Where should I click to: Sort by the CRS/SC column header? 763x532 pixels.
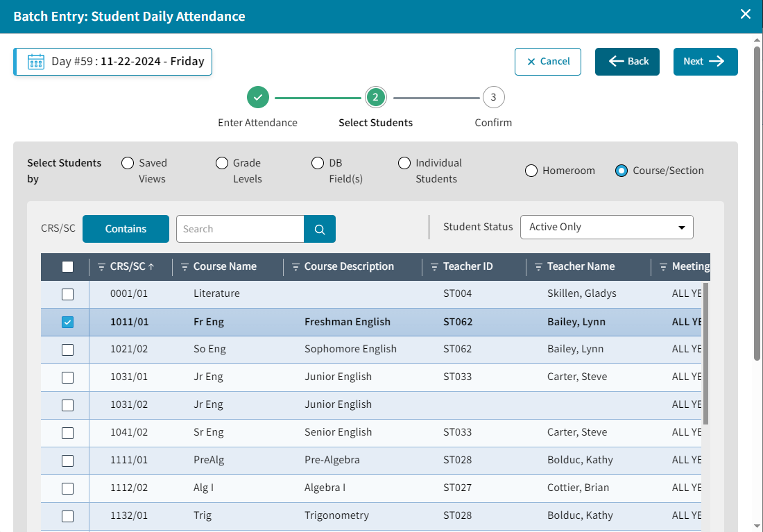(x=128, y=267)
